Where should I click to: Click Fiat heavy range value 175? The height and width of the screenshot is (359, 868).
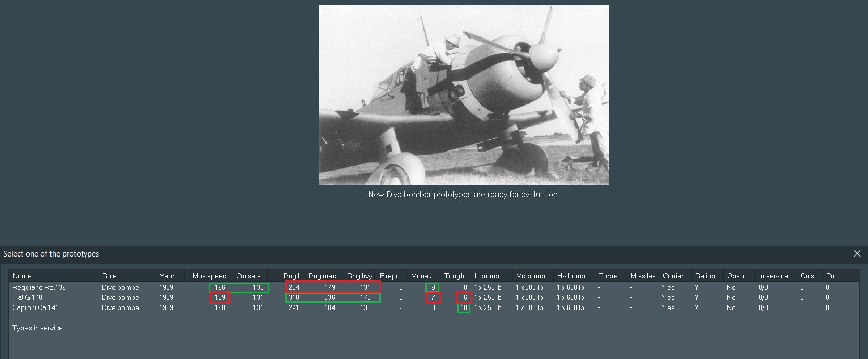(365, 297)
